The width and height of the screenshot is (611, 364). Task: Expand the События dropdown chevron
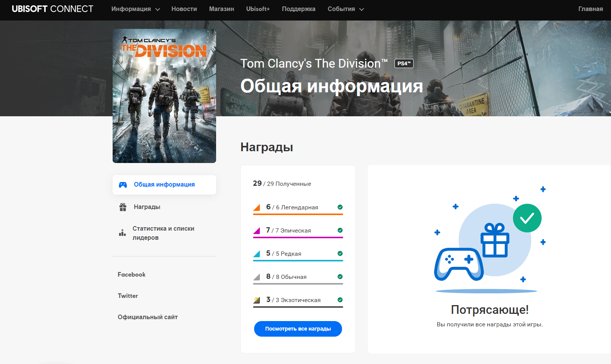tap(361, 9)
